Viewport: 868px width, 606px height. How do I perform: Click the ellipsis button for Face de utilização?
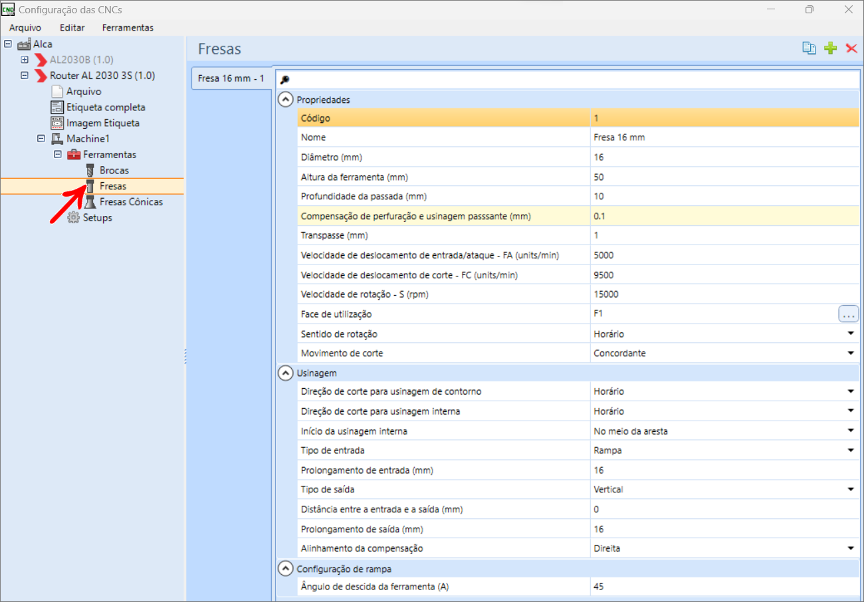(x=849, y=314)
